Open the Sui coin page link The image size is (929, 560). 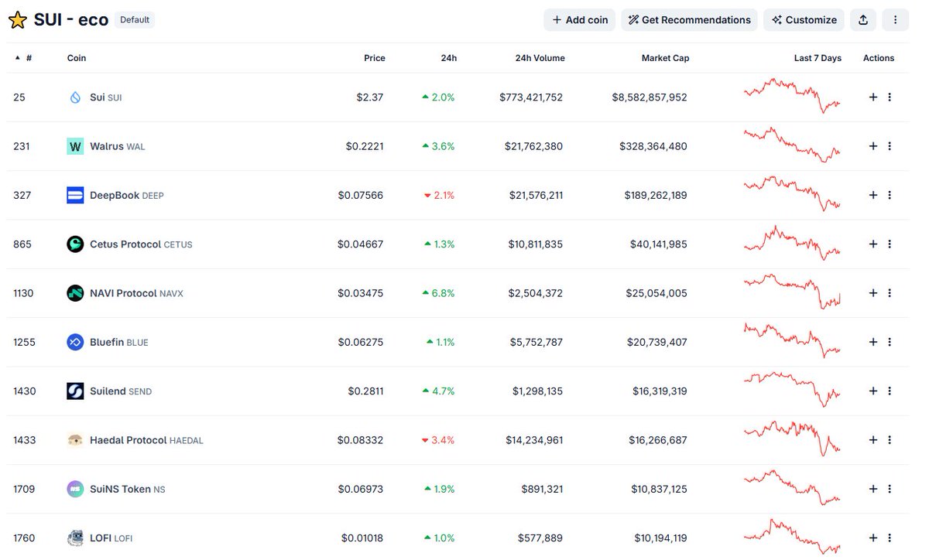105,97
